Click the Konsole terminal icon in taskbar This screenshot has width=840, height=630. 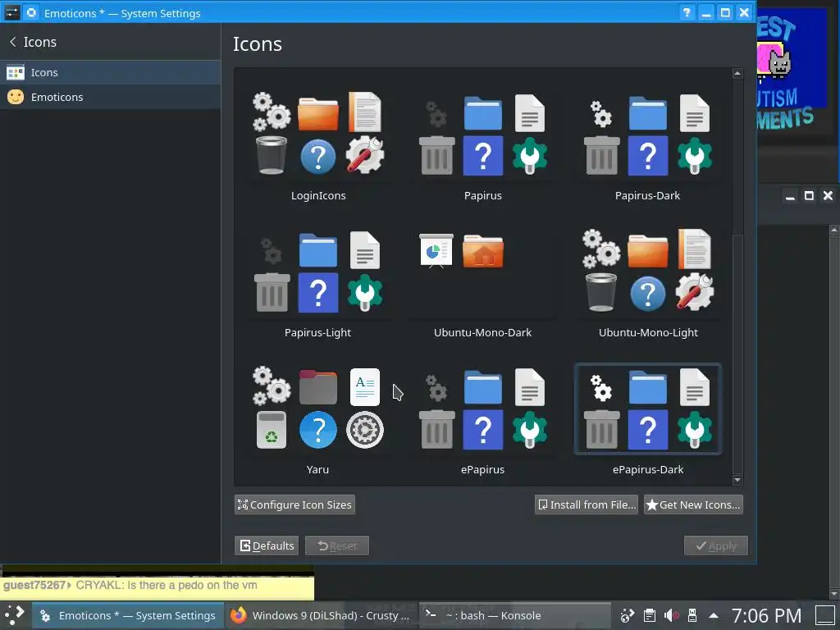tap(431, 614)
